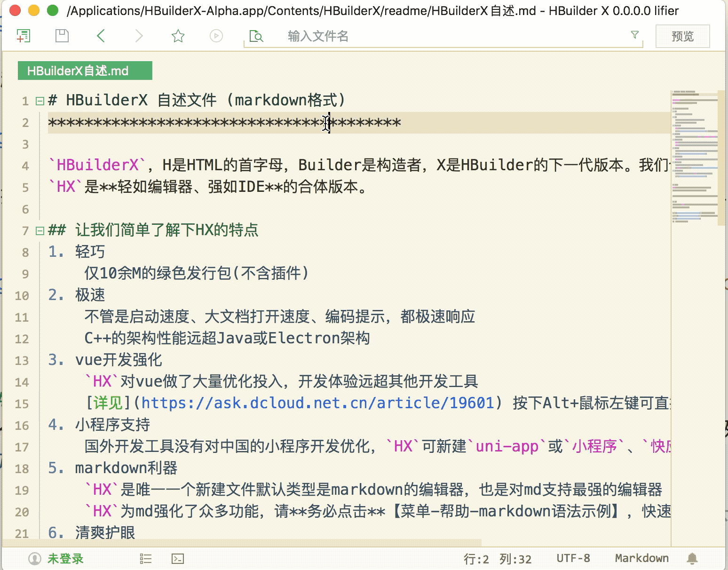Click the preview 预览 button
Screen dimensions: 728x570
pyautogui.click(x=682, y=36)
